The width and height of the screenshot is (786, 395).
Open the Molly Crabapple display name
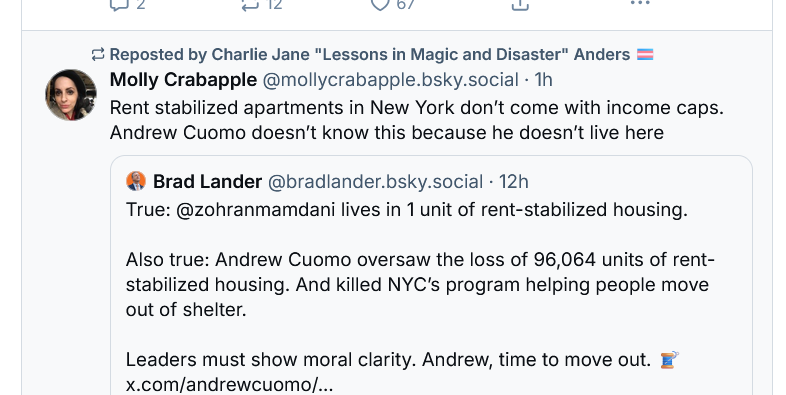pos(183,80)
